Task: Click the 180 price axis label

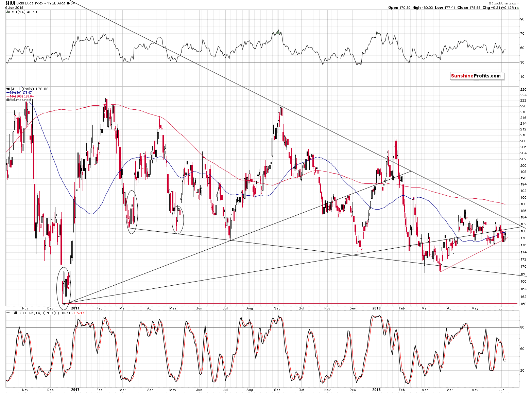Action: (x=524, y=231)
